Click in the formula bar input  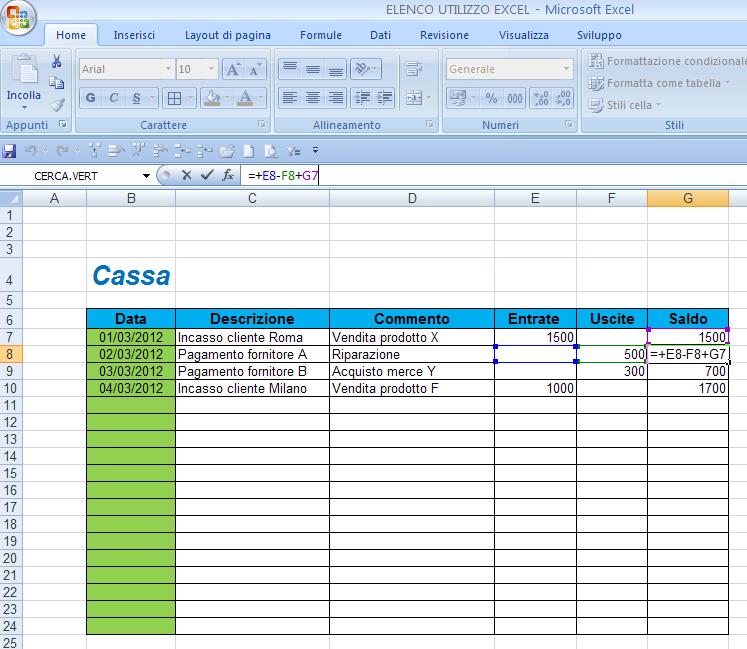tap(494, 176)
